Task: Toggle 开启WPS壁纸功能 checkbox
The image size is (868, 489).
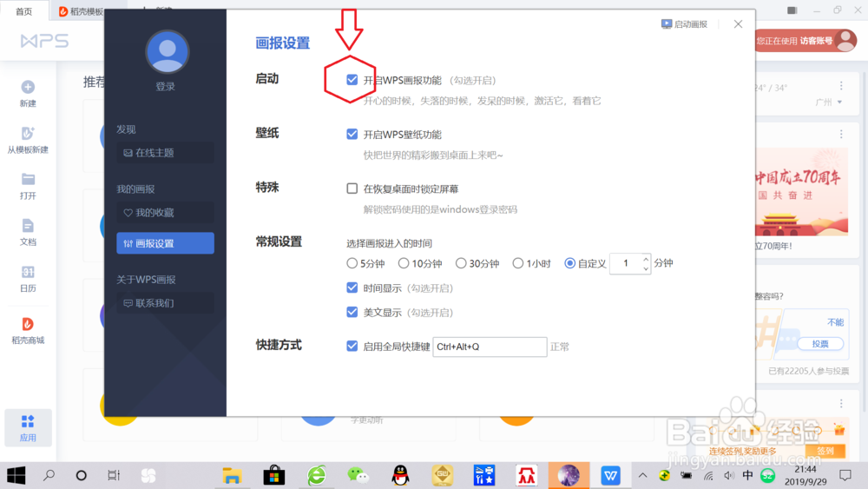Action: (x=352, y=134)
